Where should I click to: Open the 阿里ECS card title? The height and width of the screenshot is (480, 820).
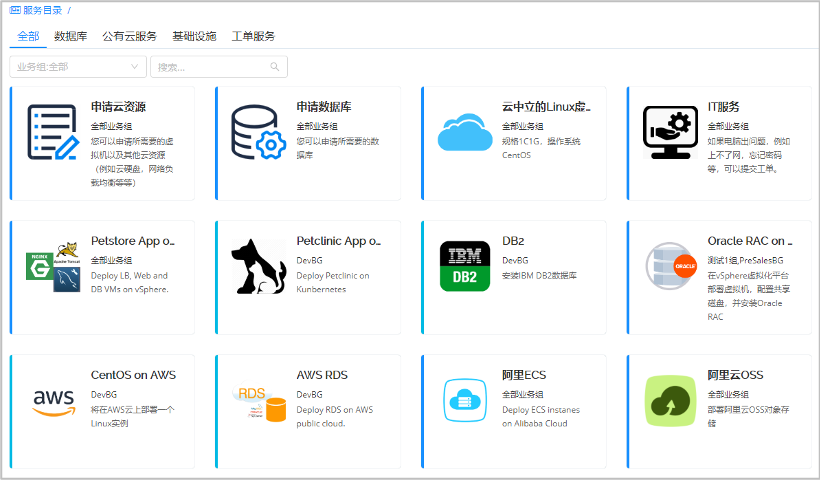524,375
